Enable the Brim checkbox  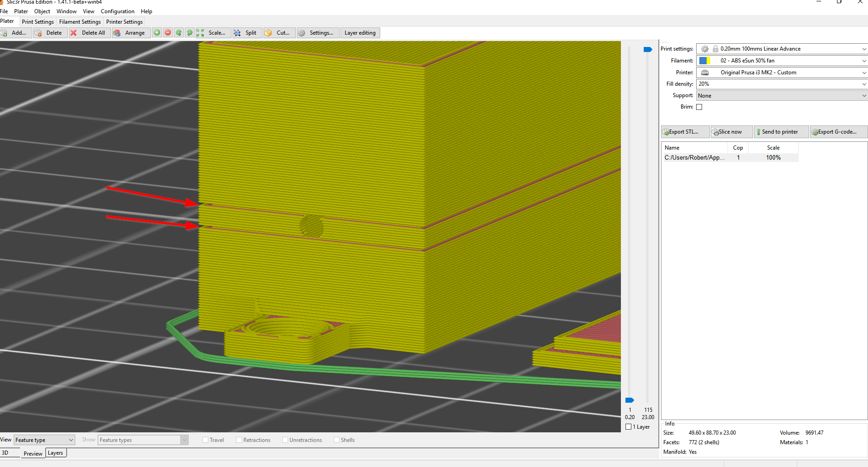tap(699, 106)
